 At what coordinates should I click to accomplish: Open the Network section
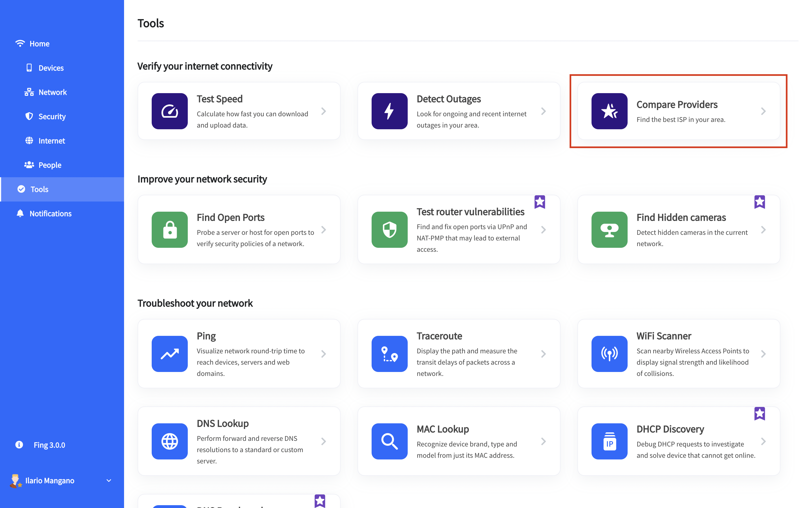coord(62,92)
